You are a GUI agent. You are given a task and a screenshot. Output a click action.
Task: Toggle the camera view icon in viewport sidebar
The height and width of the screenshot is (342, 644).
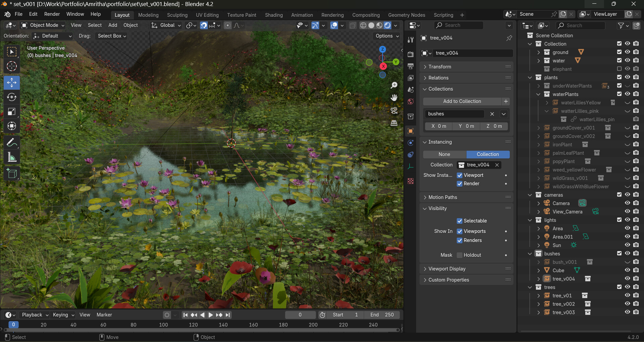pos(394,110)
